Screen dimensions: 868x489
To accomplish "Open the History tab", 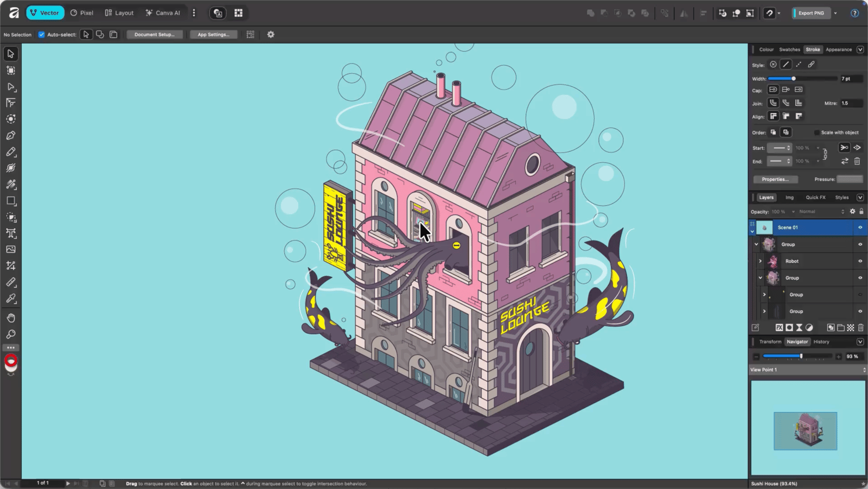I will [x=821, y=342].
